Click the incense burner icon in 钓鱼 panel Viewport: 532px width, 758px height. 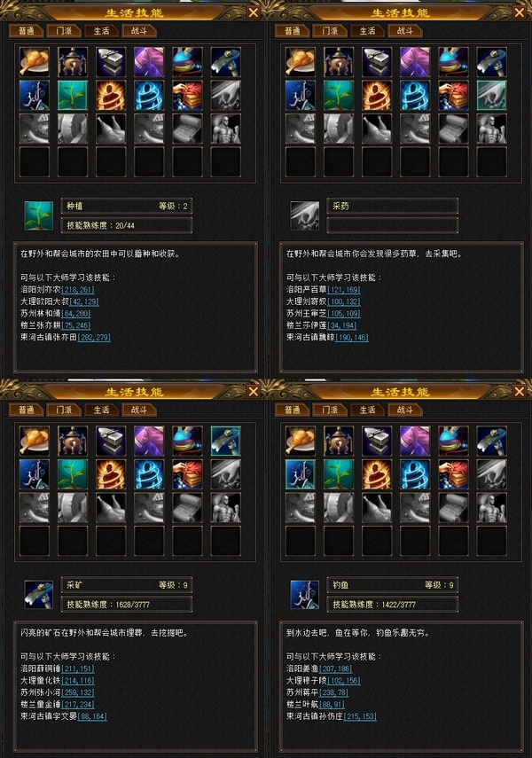coord(339,441)
